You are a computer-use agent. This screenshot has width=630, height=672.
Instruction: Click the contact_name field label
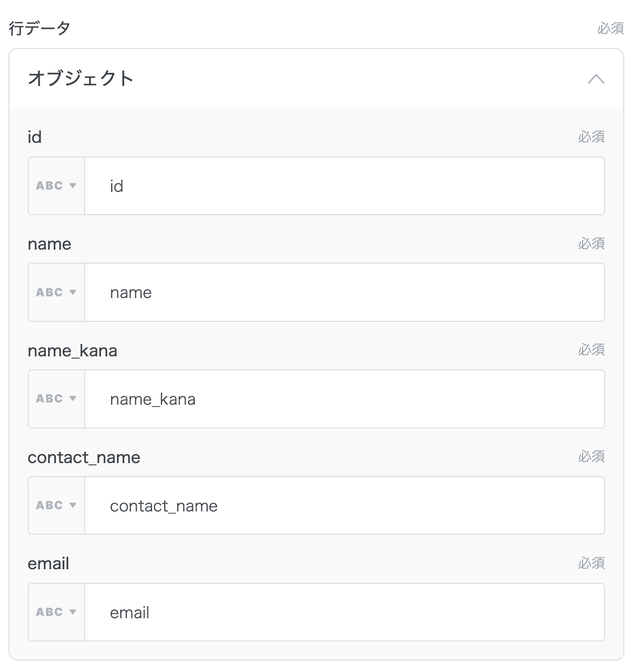click(84, 457)
